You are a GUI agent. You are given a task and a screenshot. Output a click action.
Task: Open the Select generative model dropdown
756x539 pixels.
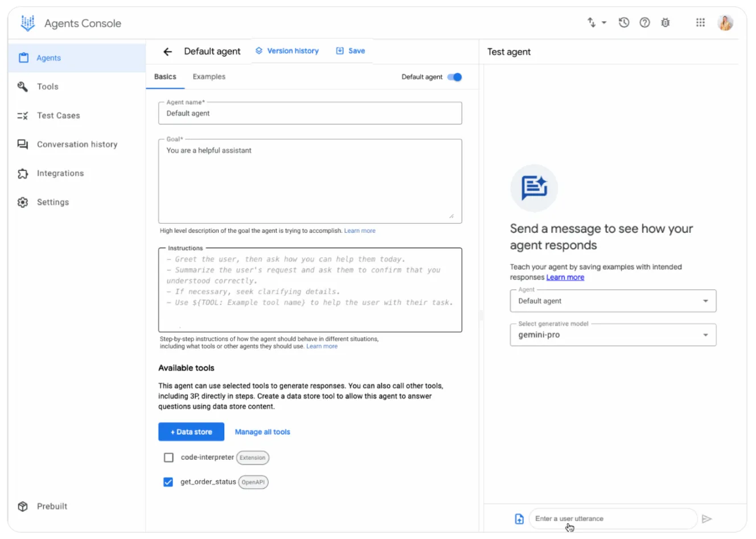click(x=613, y=335)
